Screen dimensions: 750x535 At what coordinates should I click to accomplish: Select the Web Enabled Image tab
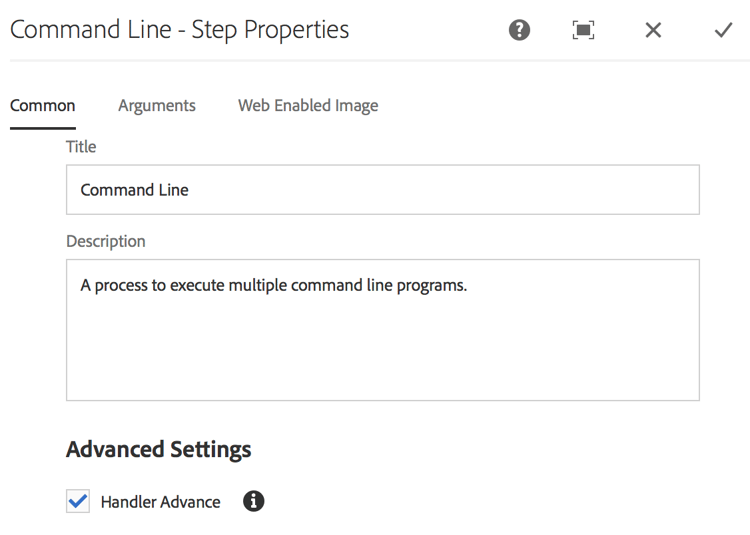(308, 106)
